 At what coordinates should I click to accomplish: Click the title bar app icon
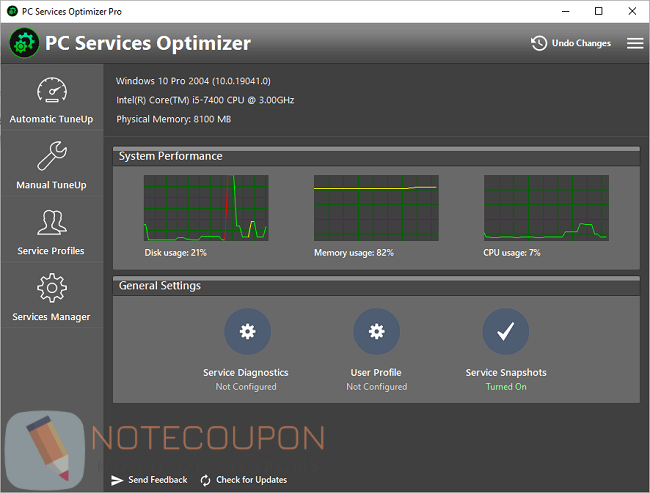[x=12, y=11]
